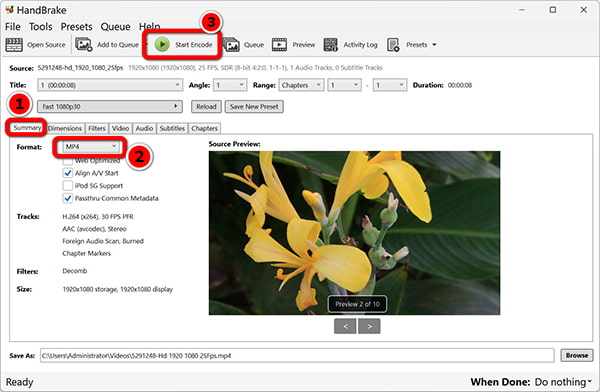Open the Tools menu
The width and height of the screenshot is (600, 392).
[x=41, y=27]
